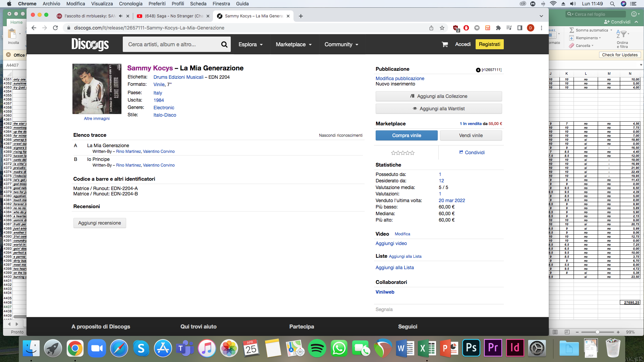Click Nascondi riconoscimenti link
644x362 pixels.
click(340, 135)
